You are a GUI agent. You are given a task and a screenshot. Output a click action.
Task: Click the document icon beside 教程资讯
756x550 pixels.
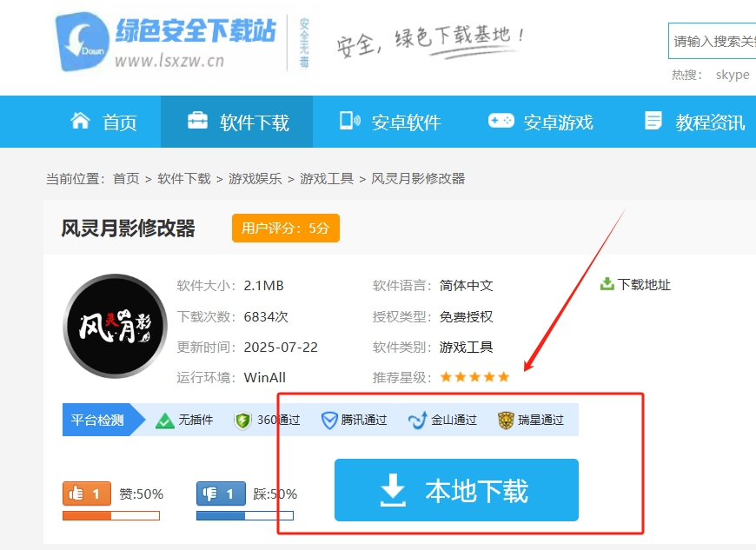(653, 121)
